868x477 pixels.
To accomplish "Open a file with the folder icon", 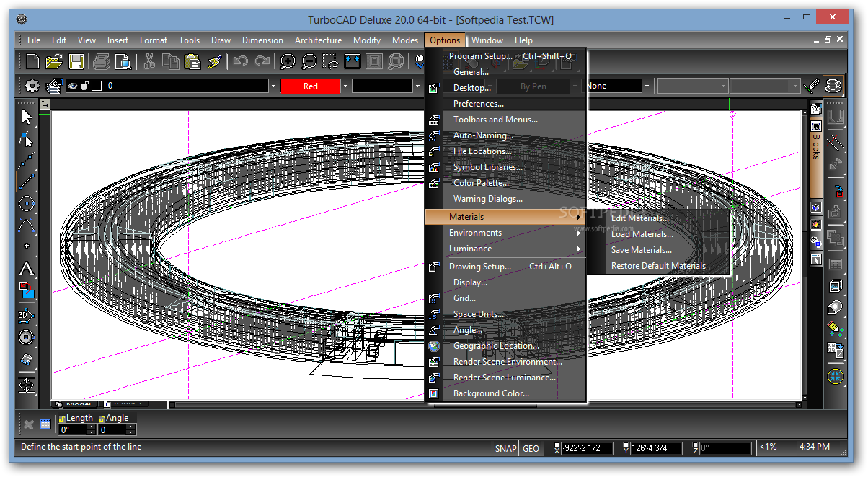I will [x=54, y=62].
